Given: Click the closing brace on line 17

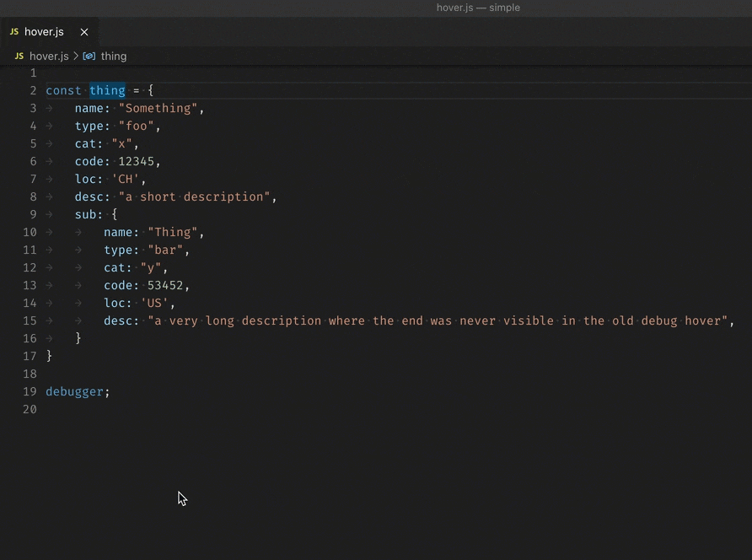Looking at the screenshot, I should point(50,356).
